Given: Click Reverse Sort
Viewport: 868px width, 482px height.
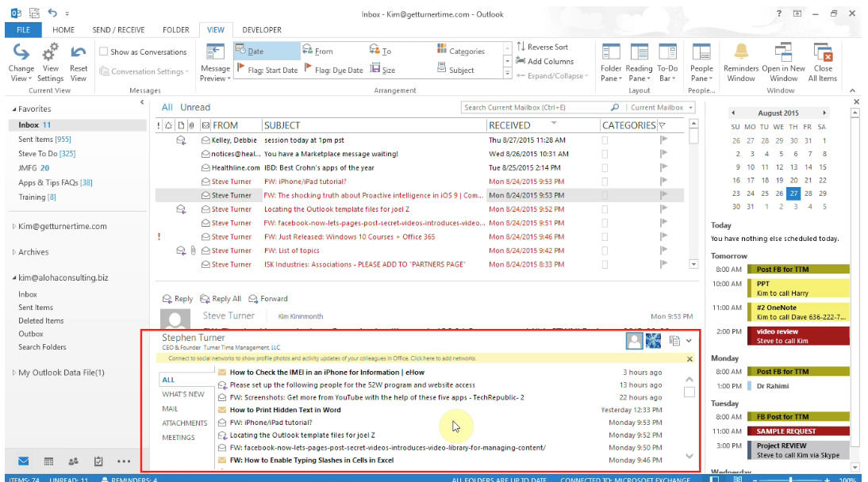Looking at the screenshot, I should click(543, 47).
